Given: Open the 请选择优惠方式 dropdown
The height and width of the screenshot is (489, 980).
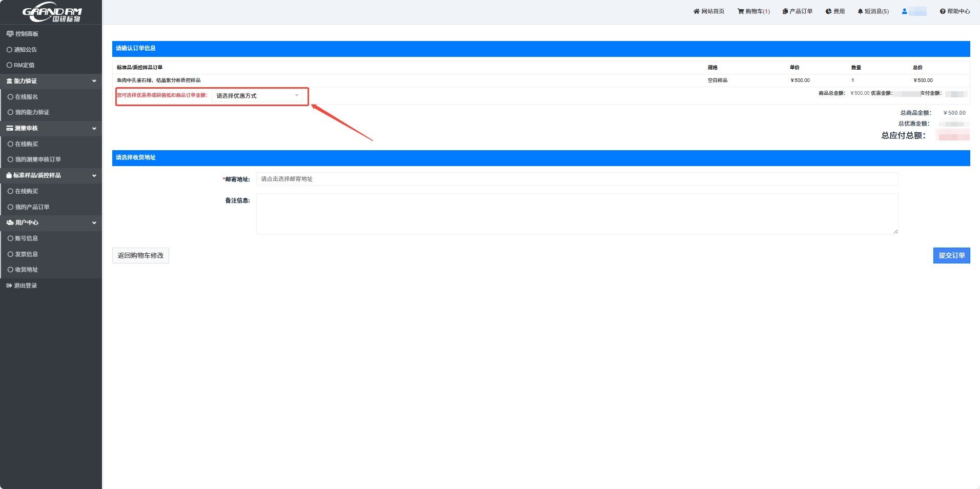Looking at the screenshot, I should [257, 96].
